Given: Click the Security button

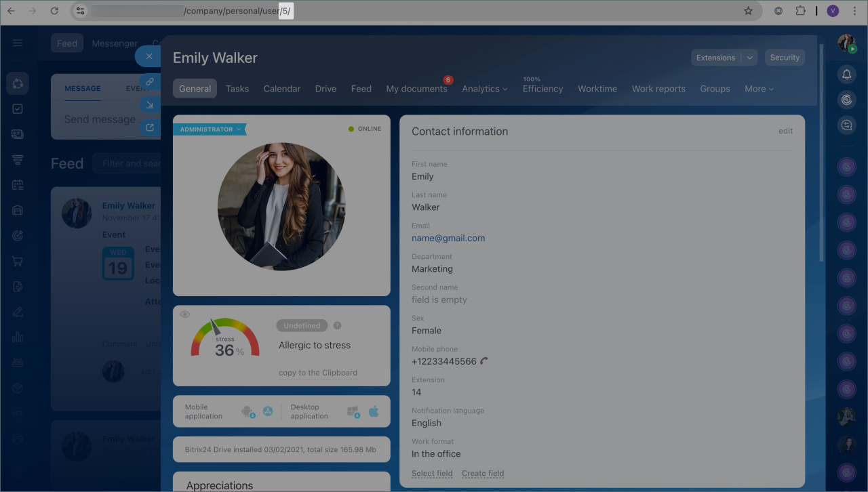Looking at the screenshot, I should (785, 58).
